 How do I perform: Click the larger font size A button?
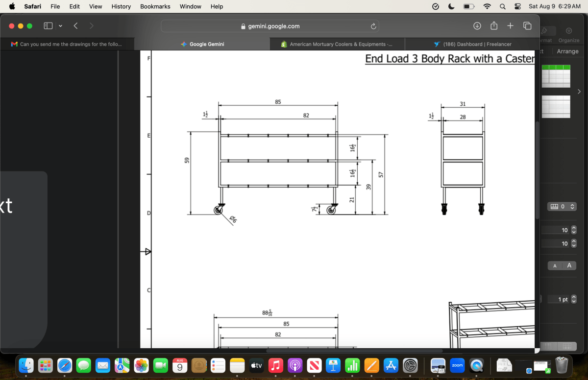(x=569, y=265)
